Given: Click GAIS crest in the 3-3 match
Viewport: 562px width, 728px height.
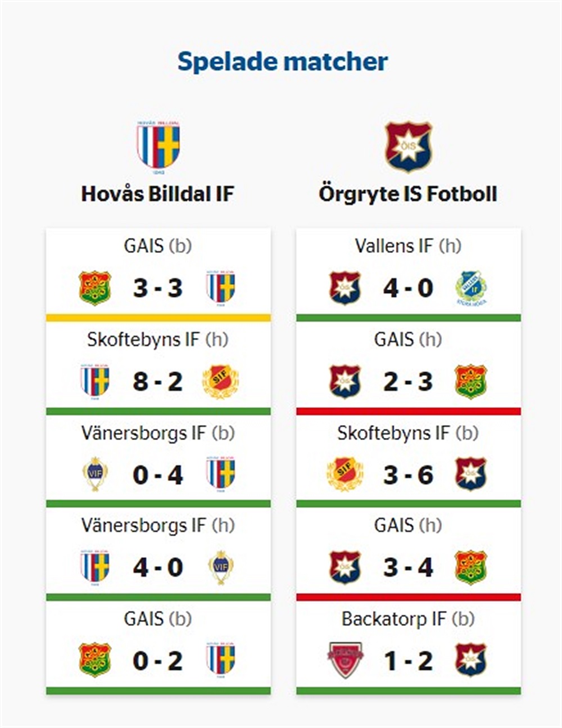Looking at the screenshot, I should (x=95, y=288).
